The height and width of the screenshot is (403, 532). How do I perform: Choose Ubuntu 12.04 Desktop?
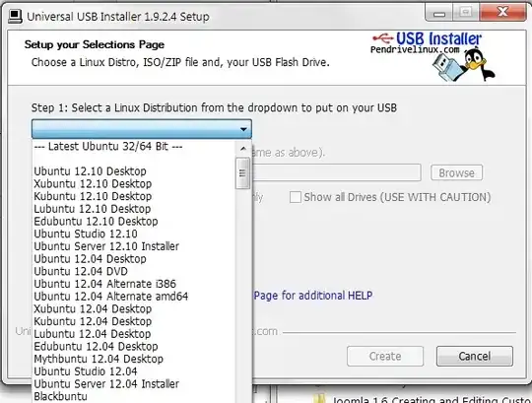pos(90,259)
